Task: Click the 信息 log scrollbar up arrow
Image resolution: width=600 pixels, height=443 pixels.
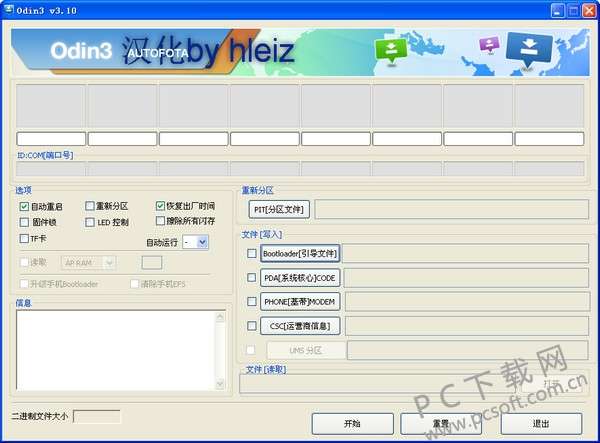Action: click(220, 316)
